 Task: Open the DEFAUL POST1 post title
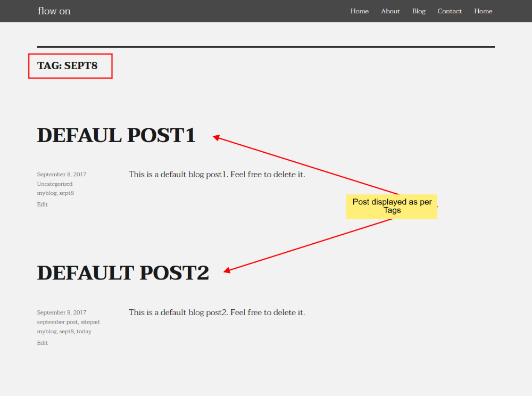tap(116, 135)
